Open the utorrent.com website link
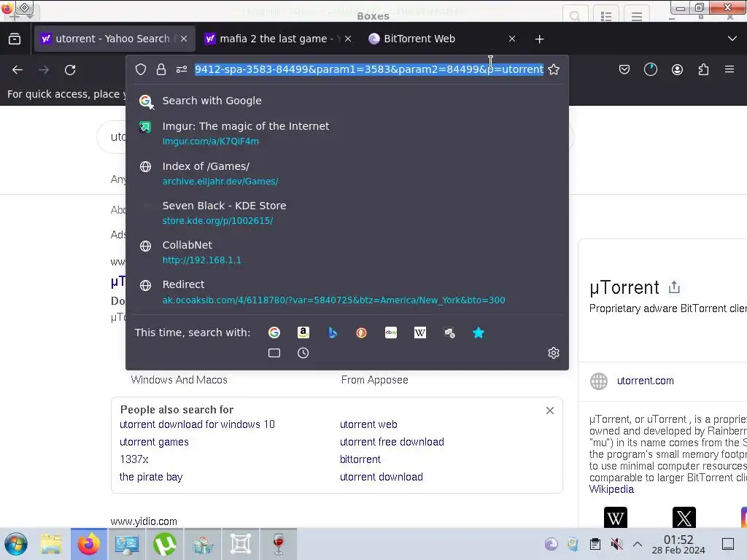The height and width of the screenshot is (560, 747). (645, 381)
